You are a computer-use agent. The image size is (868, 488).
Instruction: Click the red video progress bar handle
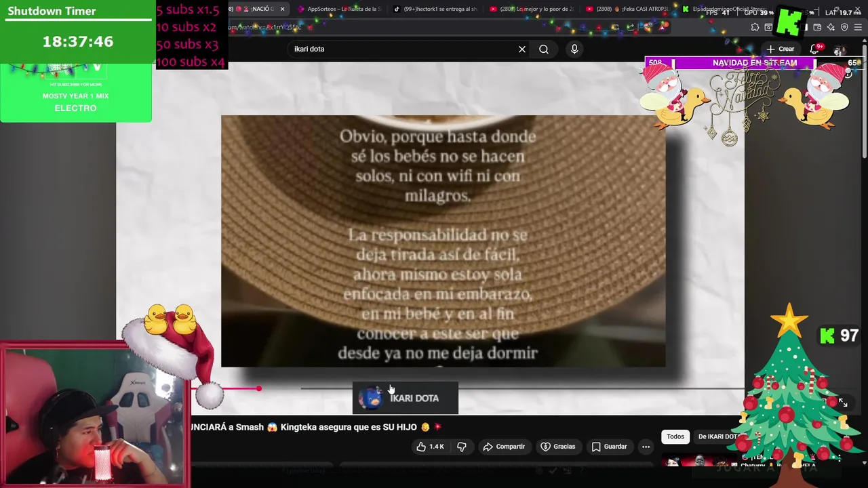pyautogui.click(x=258, y=388)
